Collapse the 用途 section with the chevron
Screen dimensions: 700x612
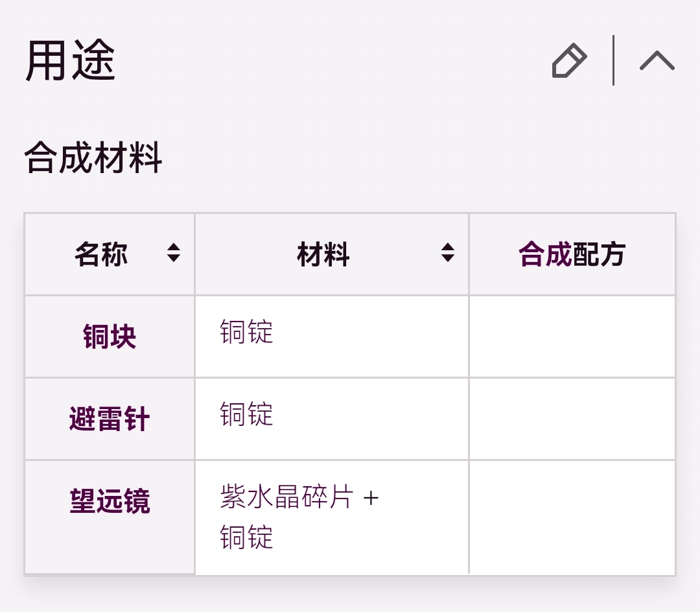click(657, 61)
